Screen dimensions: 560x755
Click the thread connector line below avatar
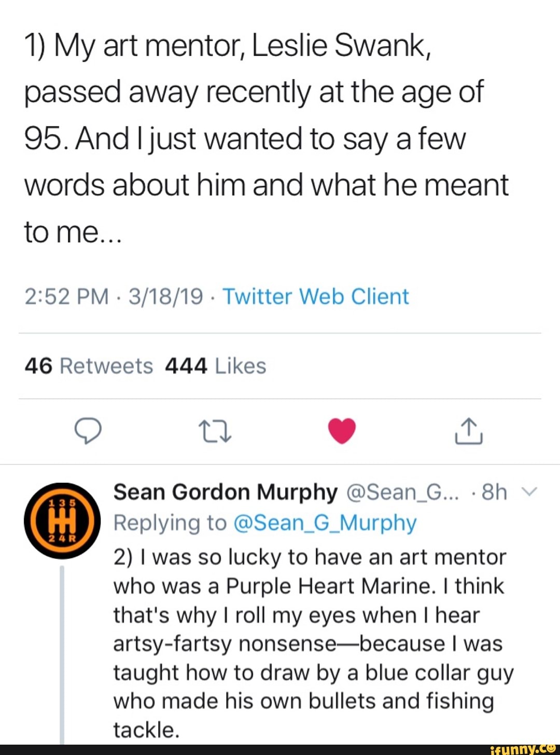[62, 653]
